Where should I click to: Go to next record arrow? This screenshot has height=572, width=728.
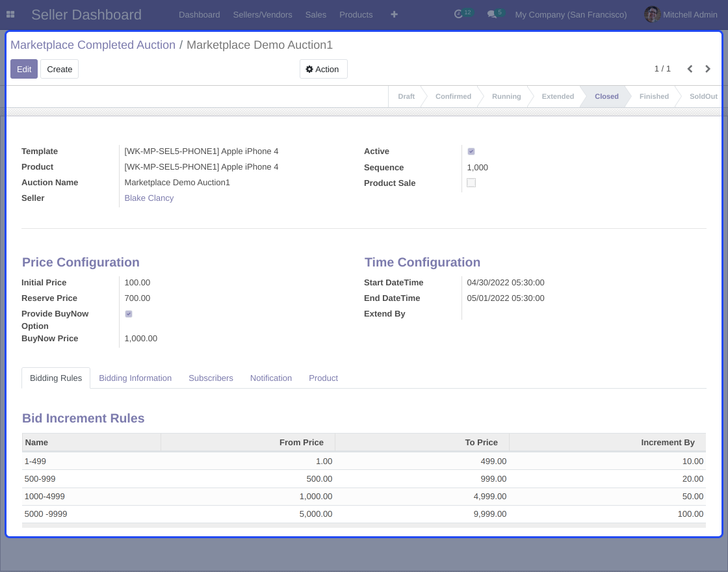coord(708,69)
